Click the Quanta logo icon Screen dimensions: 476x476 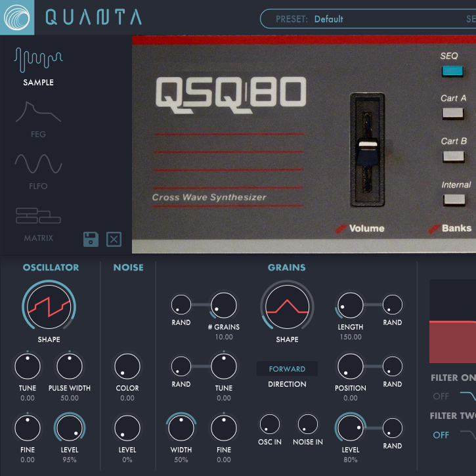pyautogui.click(x=17, y=17)
